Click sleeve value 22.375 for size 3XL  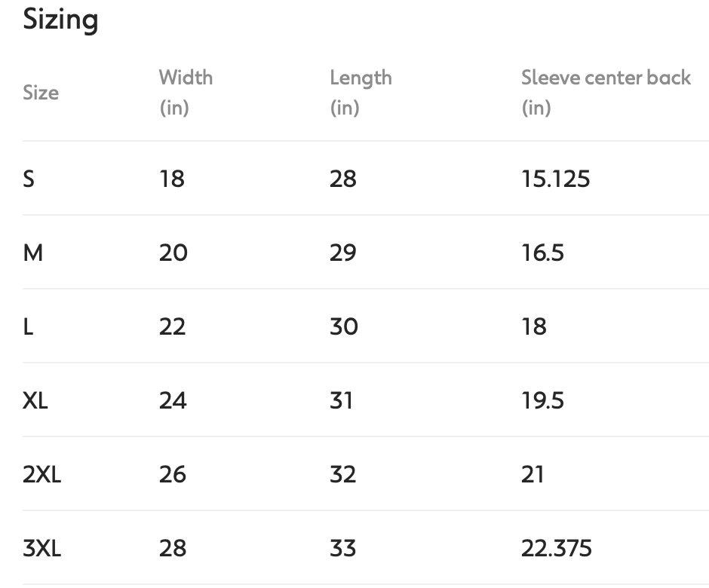(x=557, y=548)
